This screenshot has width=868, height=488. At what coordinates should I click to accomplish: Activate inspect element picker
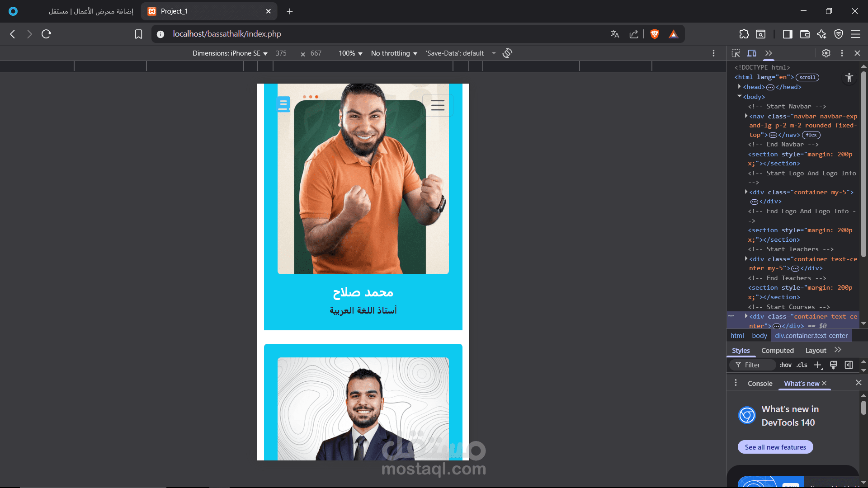[736, 53]
